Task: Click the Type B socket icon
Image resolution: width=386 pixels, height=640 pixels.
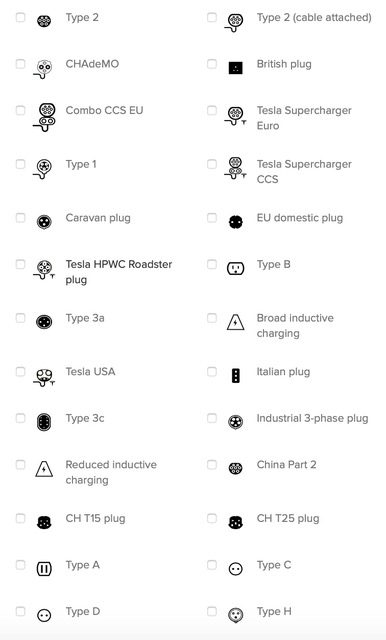Action: (x=235, y=268)
